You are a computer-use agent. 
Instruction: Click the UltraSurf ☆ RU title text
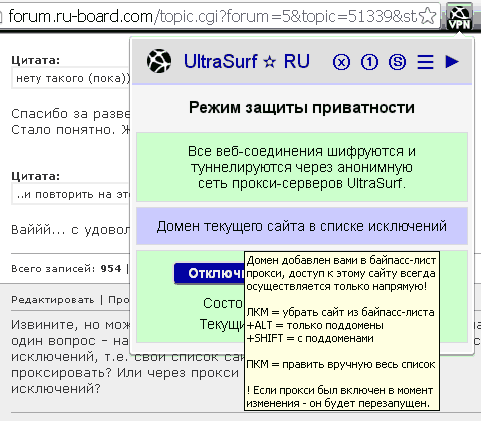(247, 62)
